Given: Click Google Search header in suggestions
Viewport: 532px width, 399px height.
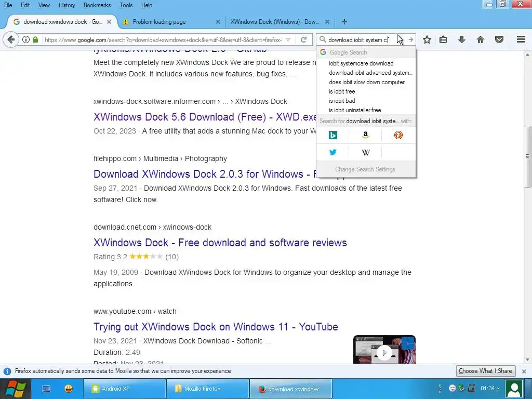Looking at the screenshot, I should tap(366, 52).
